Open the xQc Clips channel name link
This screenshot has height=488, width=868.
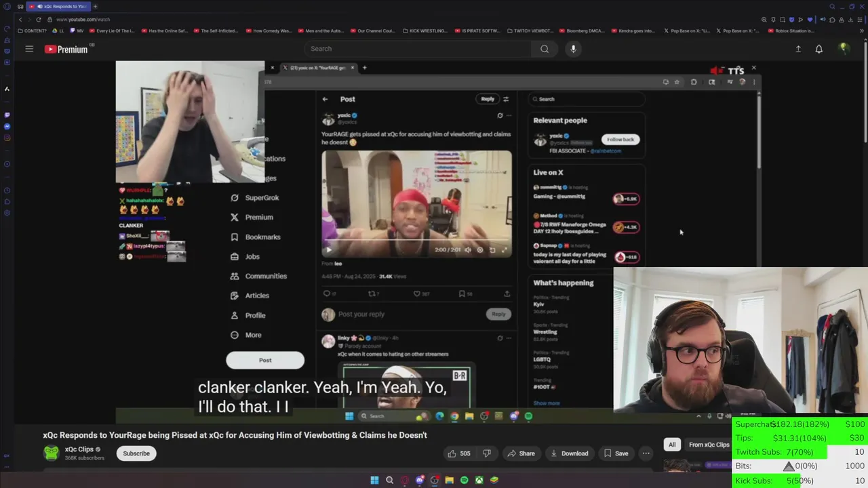[x=79, y=449]
